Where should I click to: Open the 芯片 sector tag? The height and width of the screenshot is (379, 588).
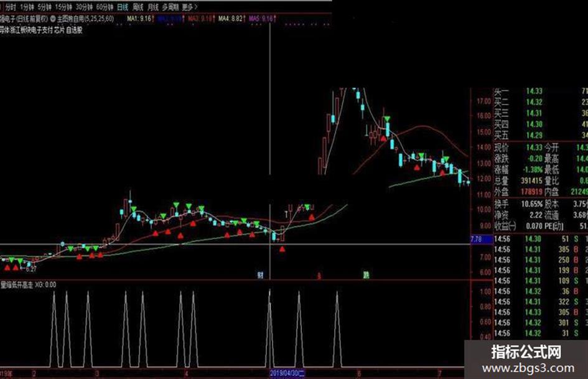[59, 30]
